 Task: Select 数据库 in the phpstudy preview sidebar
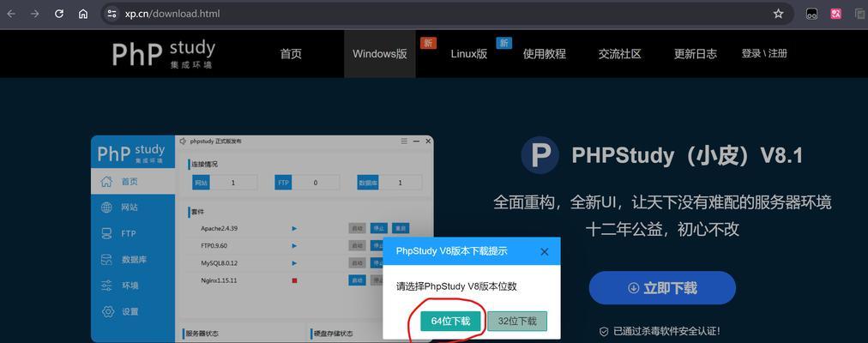pos(133,260)
